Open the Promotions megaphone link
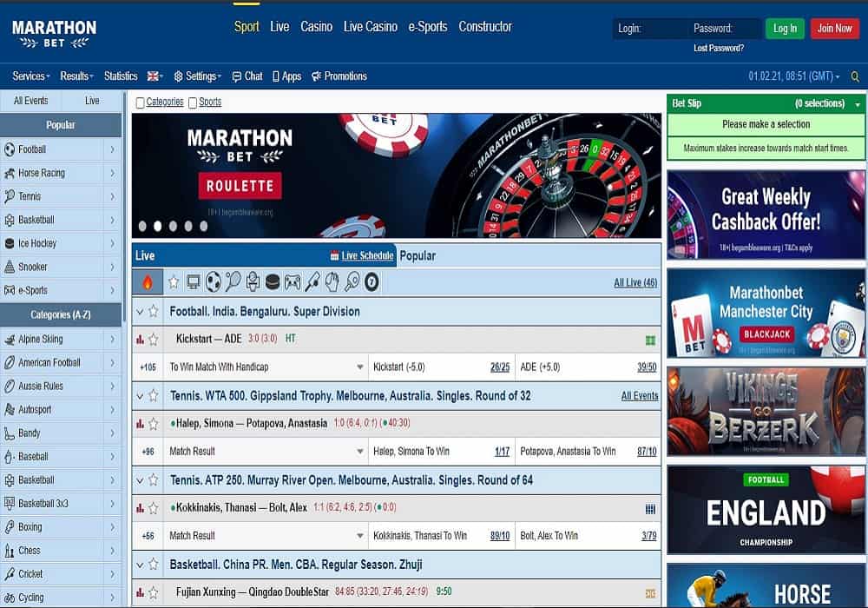This screenshot has height=608, width=868. (x=339, y=76)
